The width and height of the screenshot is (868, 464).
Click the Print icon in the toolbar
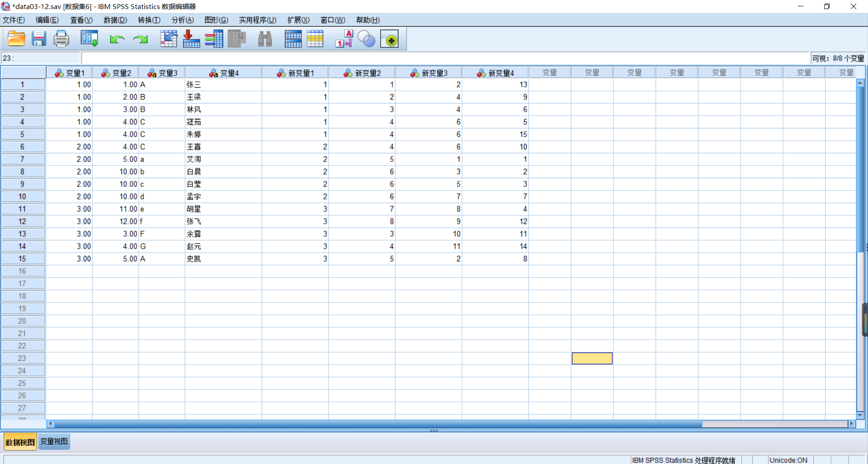click(x=61, y=39)
